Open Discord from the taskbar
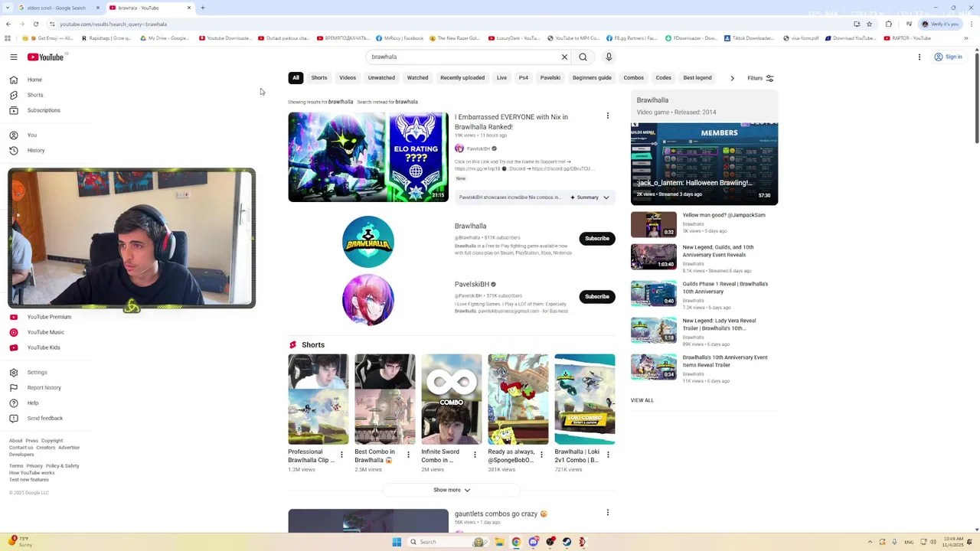 534,542
